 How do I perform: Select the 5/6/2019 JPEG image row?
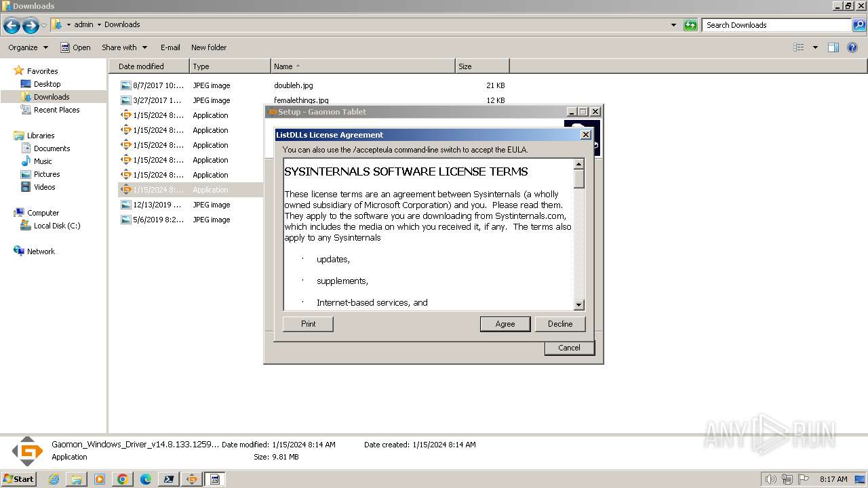(x=191, y=220)
